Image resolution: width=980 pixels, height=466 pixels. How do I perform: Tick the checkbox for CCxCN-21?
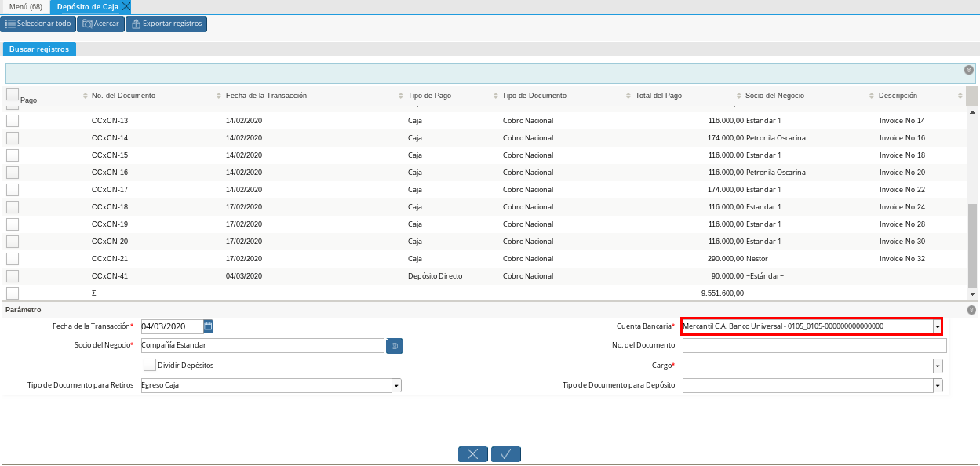click(x=13, y=259)
